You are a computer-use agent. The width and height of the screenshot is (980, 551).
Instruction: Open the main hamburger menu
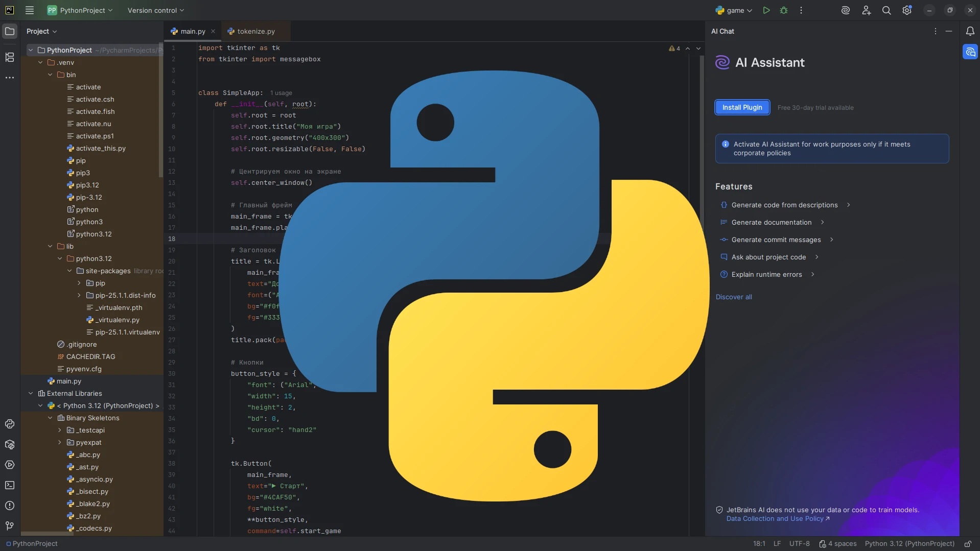click(x=30, y=10)
